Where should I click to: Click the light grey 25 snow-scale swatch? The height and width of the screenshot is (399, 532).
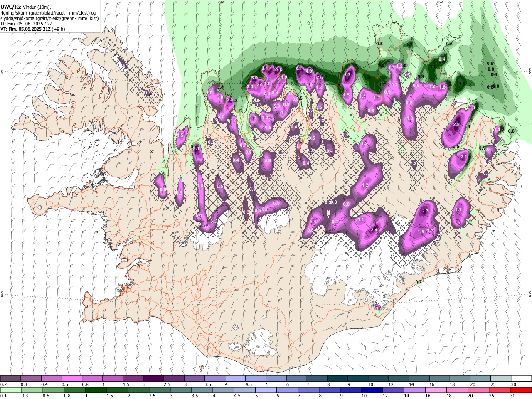pos(500,378)
